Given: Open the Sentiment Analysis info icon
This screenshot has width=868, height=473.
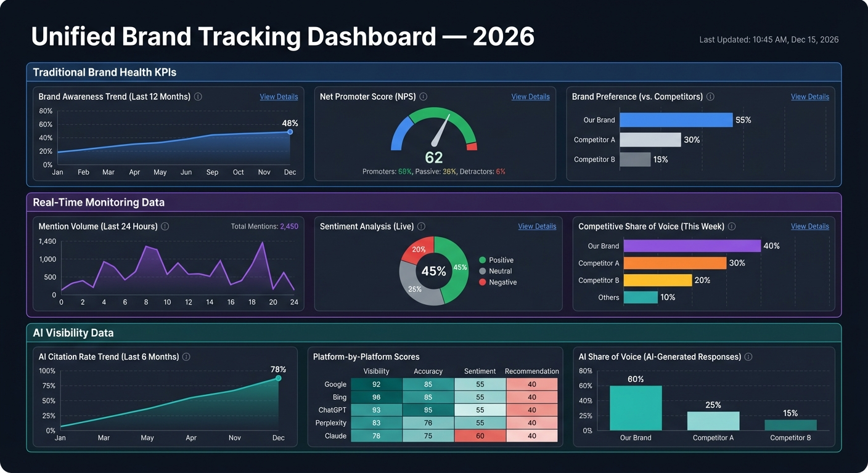Looking at the screenshot, I should click(x=420, y=226).
